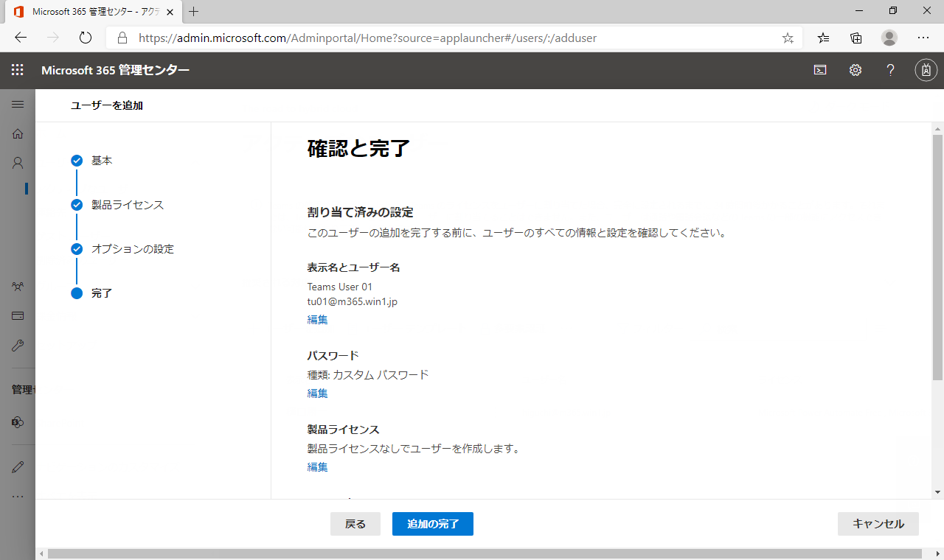Open the Users icon in sidebar
Screen dimensions: 944x560
coord(18,163)
